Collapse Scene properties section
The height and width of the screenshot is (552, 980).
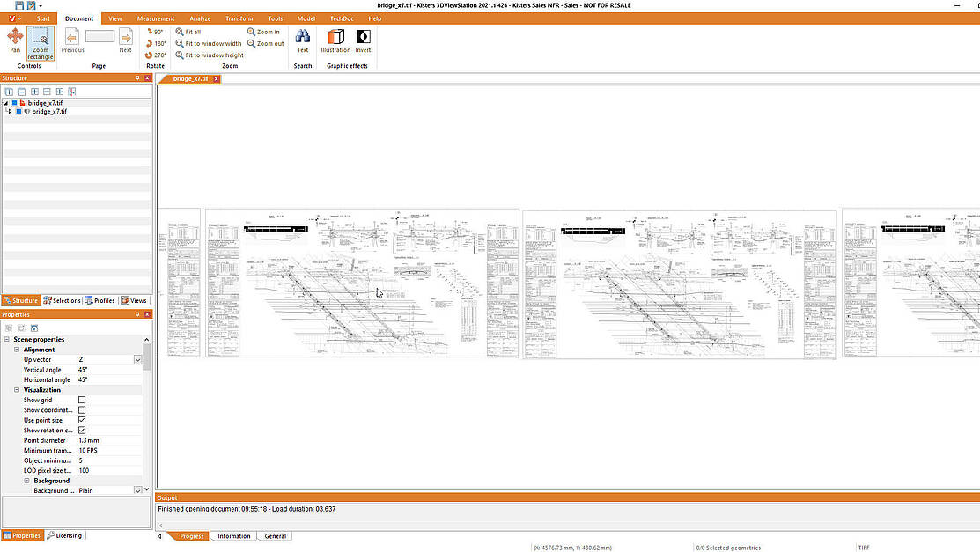(7, 340)
